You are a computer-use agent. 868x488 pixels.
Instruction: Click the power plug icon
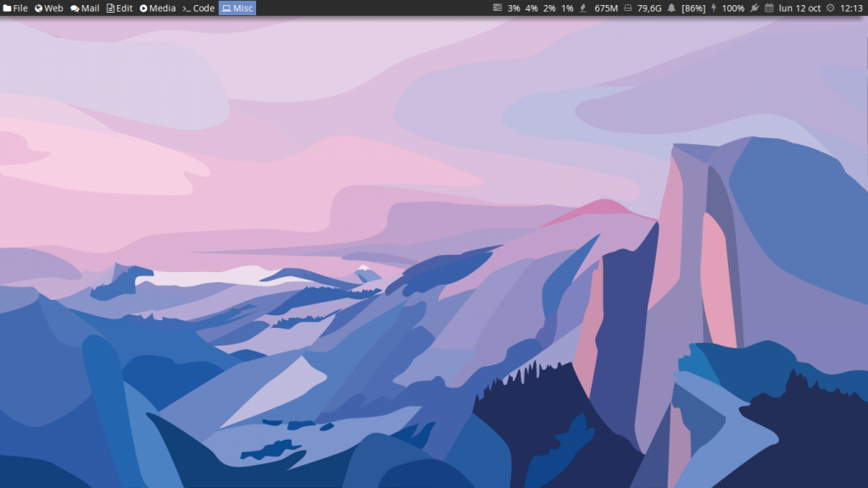pyautogui.click(x=754, y=8)
